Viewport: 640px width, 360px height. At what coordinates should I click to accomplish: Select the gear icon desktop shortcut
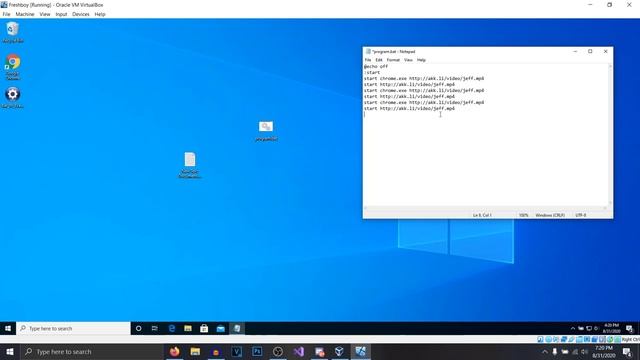[13, 98]
